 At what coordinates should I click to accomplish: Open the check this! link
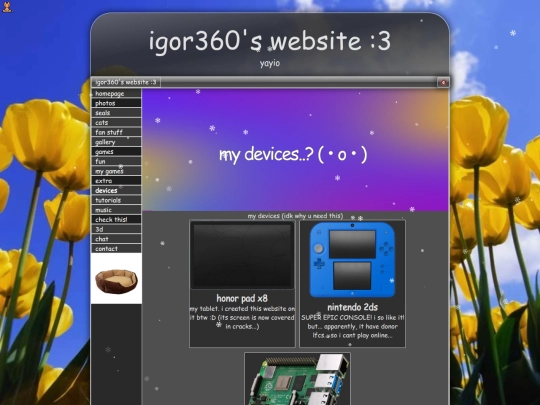pyautogui.click(x=116, y=219)
